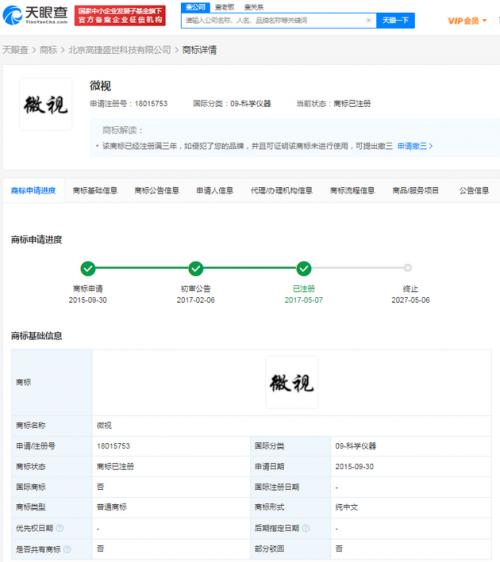Select the 查关系 search tab
The width and height of the screenshot is (500, 562).
pos(253,7)
